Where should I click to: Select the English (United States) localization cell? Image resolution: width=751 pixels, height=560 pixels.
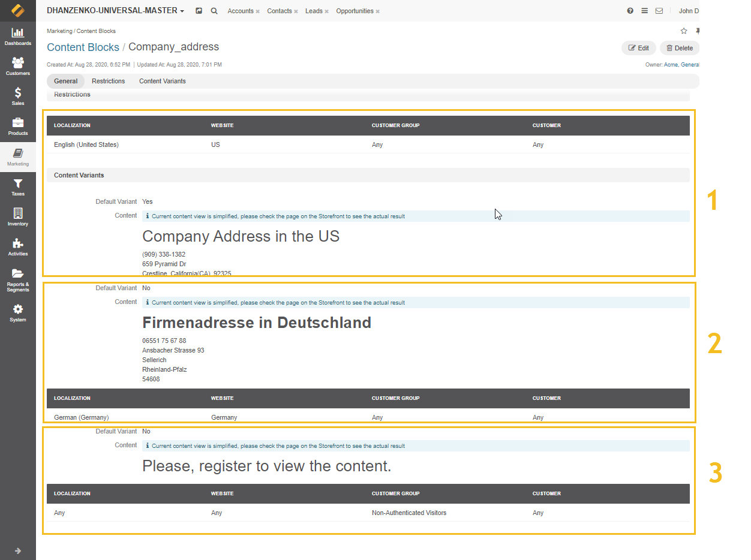[x=86, y=144]
